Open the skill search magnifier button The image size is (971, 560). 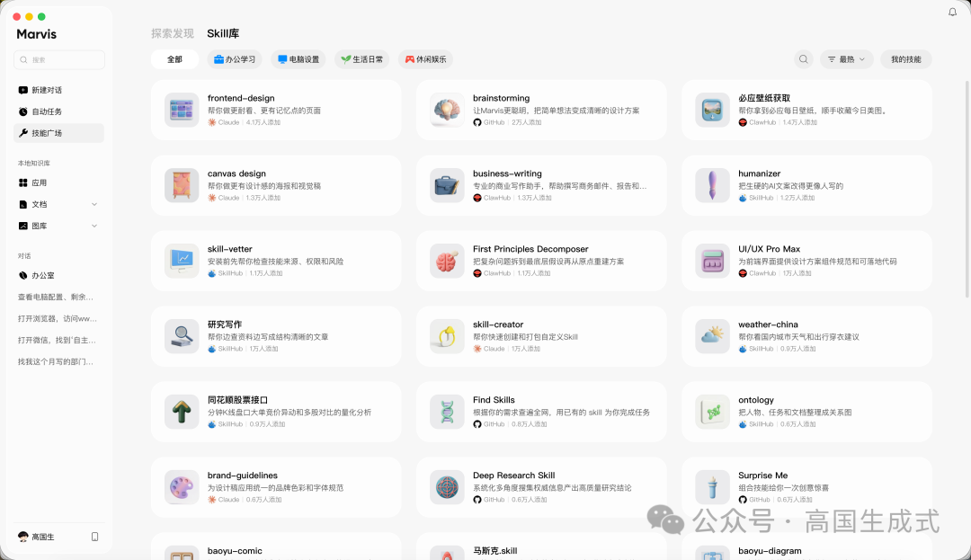tap(803, 59)
